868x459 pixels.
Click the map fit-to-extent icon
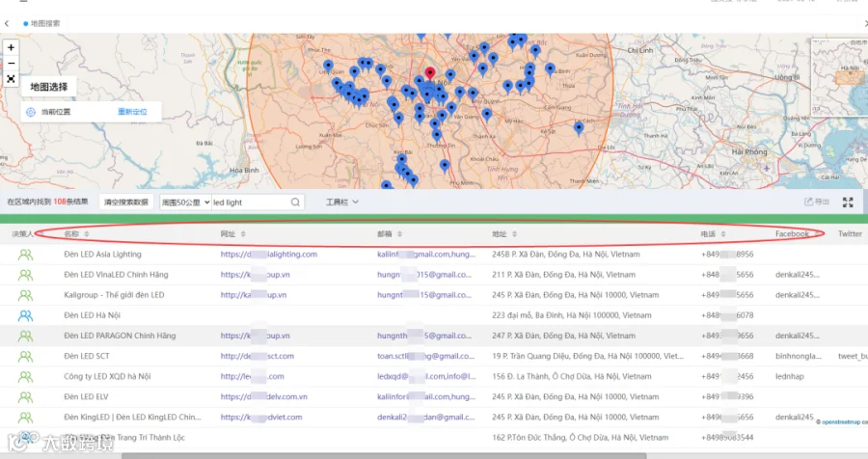pyautogui.click(x=11, y=79)
